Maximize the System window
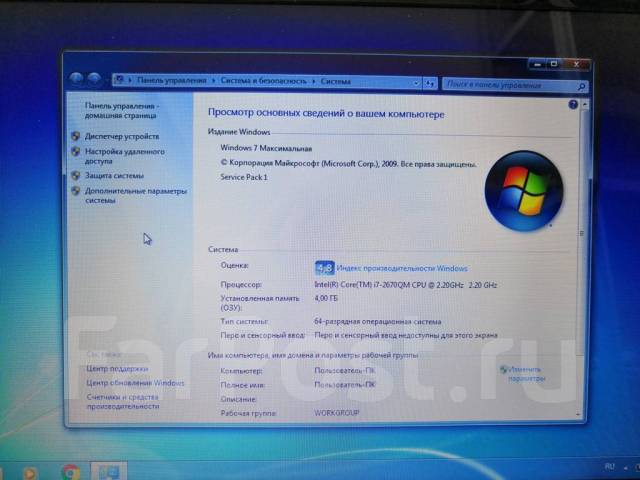Viewport: 640px width, 480px height. click(x=554, y=64)
